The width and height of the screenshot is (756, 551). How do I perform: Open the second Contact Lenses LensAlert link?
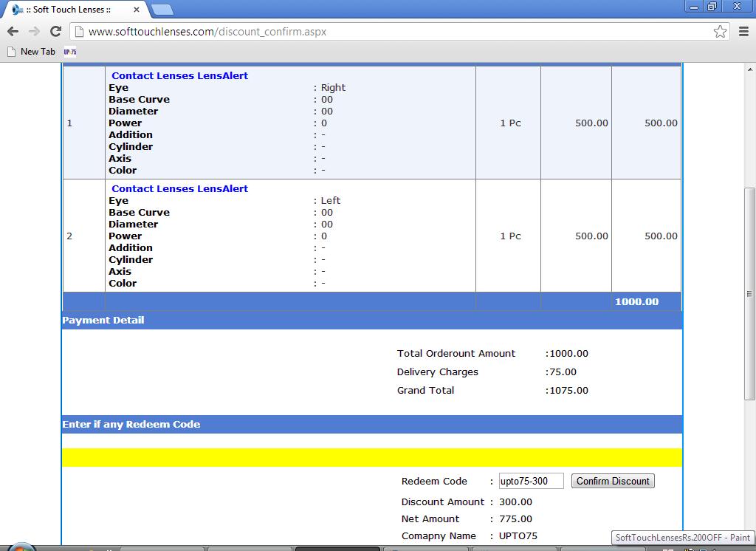point(179,188)
